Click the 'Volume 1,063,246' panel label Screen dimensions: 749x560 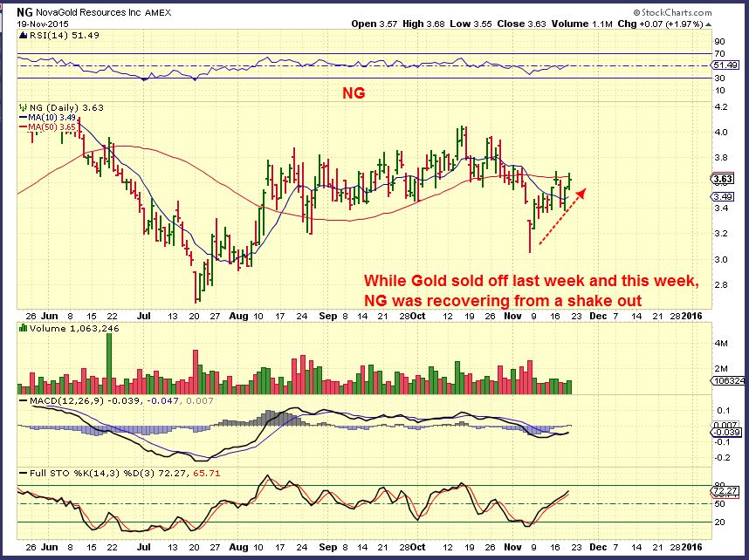pos(74,329)
